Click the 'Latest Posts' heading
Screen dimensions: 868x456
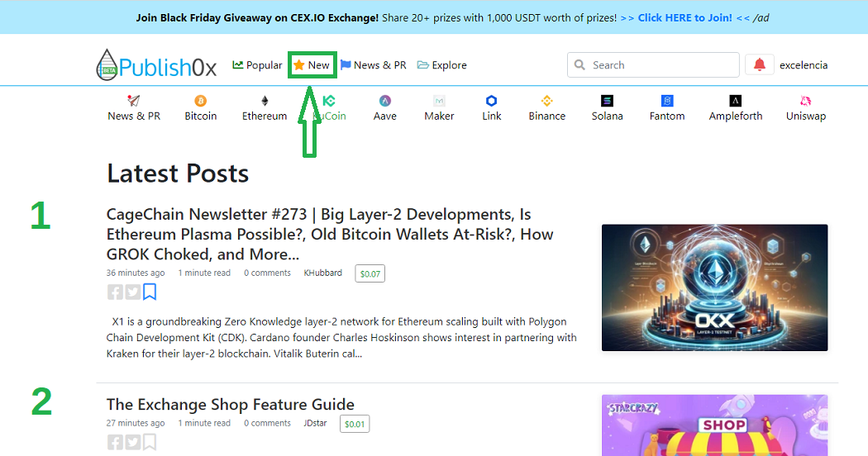178,173
